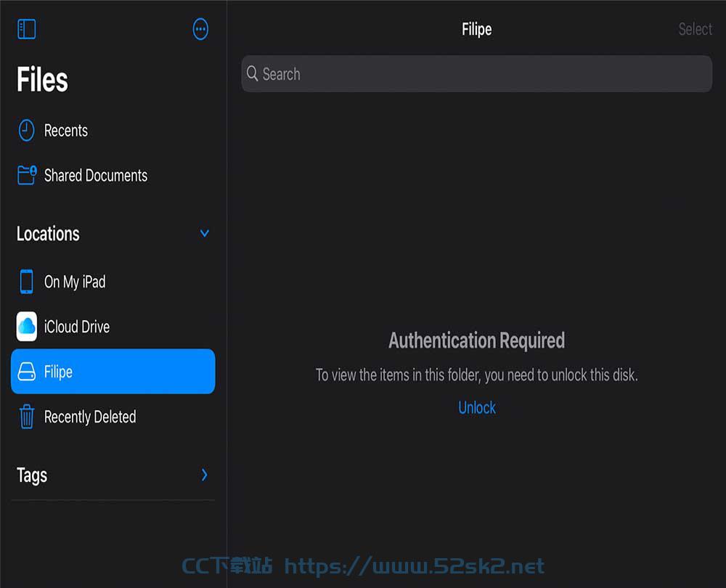Click the Recents clock icon
726x588 pixels.
26,131
